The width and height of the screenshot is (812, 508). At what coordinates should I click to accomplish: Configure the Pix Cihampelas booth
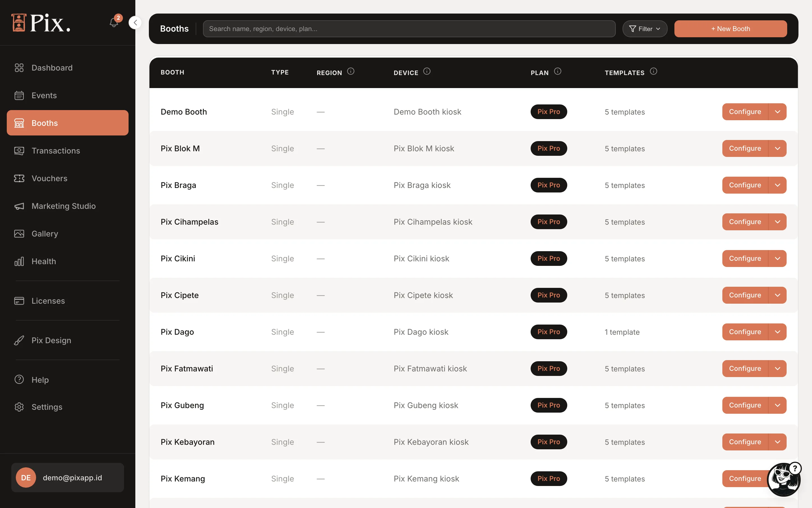coord(745,222)
